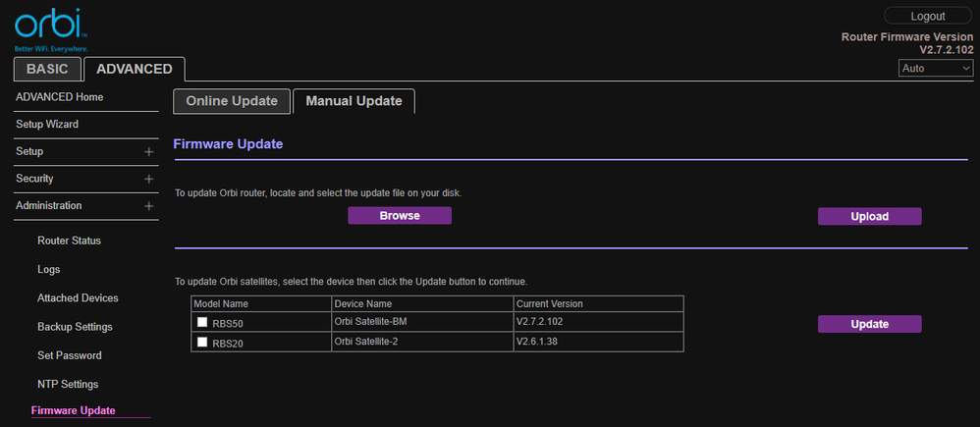
Task: Click the 'V2.6.1.38' version cell
Action: (x=598, y=342)
